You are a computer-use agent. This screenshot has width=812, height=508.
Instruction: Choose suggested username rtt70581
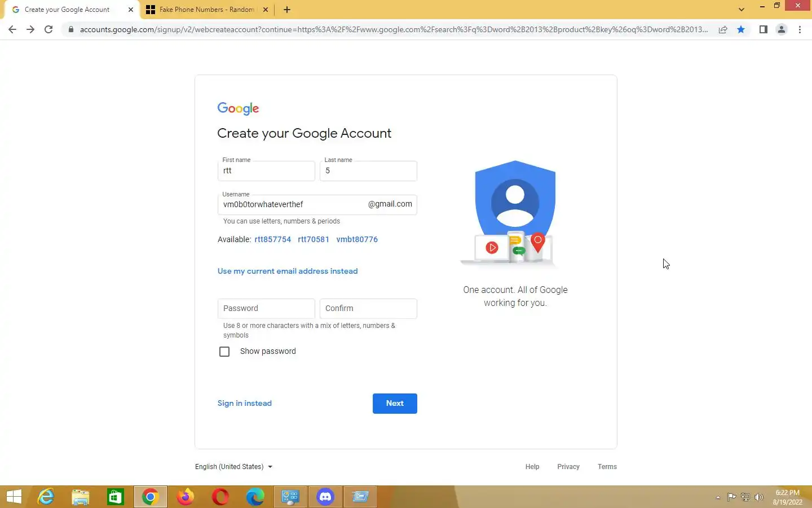(314, 239)
